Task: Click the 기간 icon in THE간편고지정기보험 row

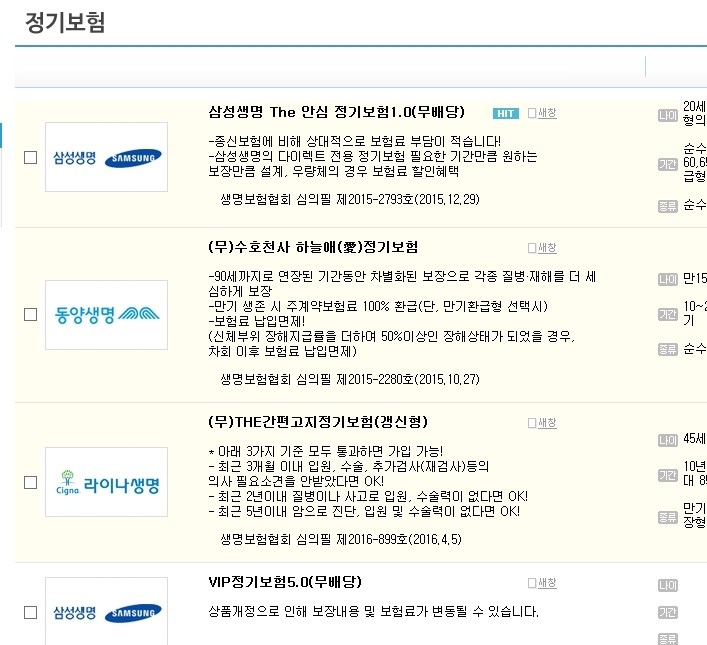Action: [x=667, y=475]
